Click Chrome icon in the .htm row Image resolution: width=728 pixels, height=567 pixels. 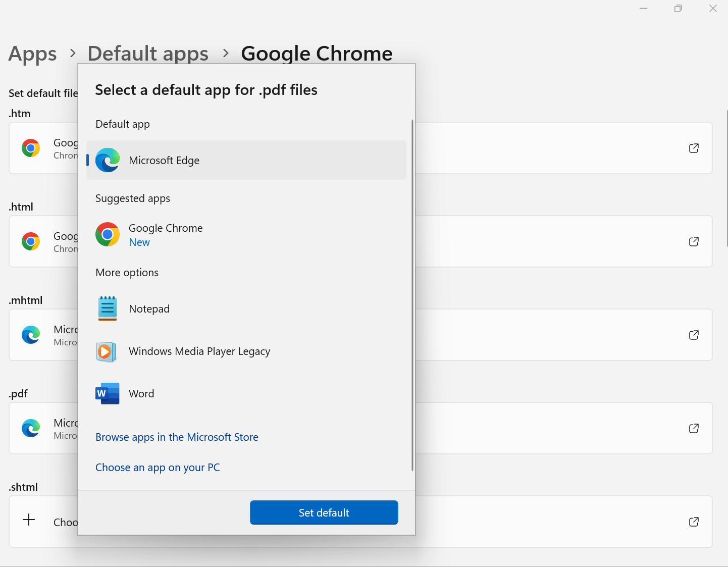click(x=31, y=148)
